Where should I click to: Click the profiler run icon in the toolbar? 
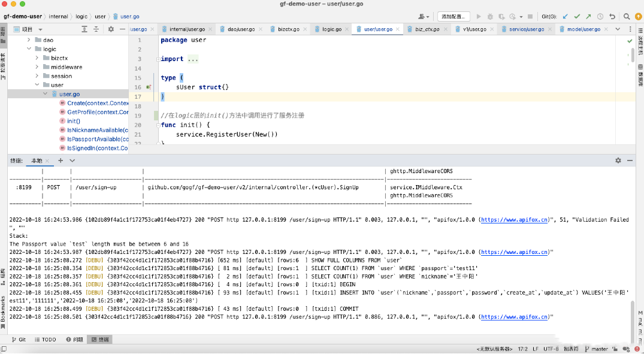(x=513, y=16)
